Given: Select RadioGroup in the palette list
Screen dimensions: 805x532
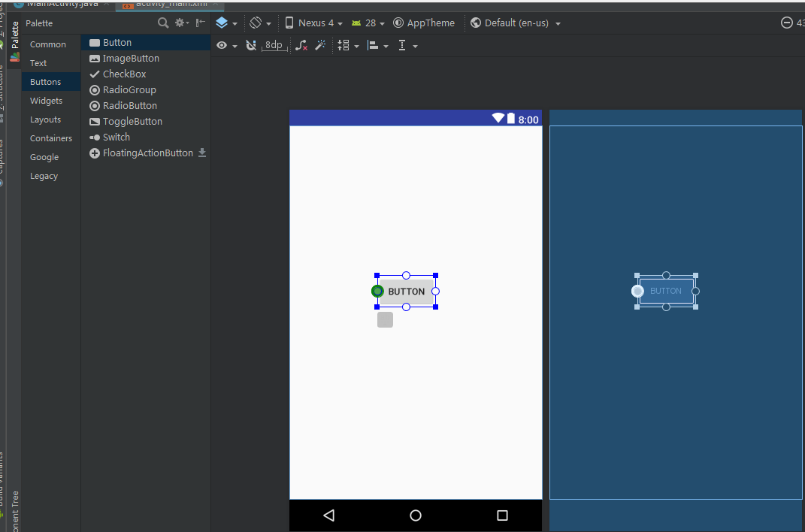Looking at the screenshot, I should (x=146, y=89).
